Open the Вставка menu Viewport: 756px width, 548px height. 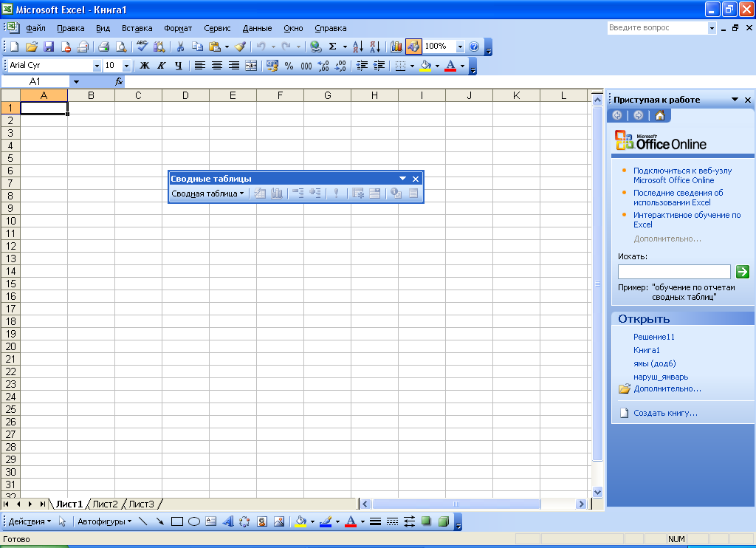click(137, 28)
